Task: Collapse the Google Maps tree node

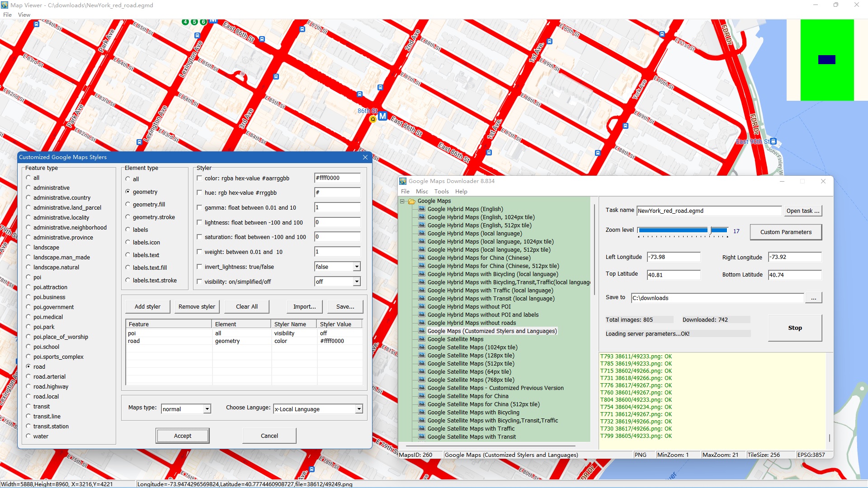Action: point(402,201)
